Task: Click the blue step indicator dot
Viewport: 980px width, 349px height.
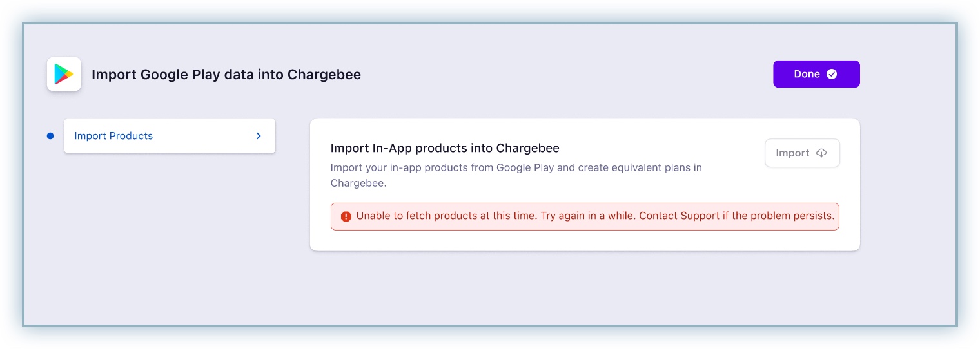Action: [50, 136]
